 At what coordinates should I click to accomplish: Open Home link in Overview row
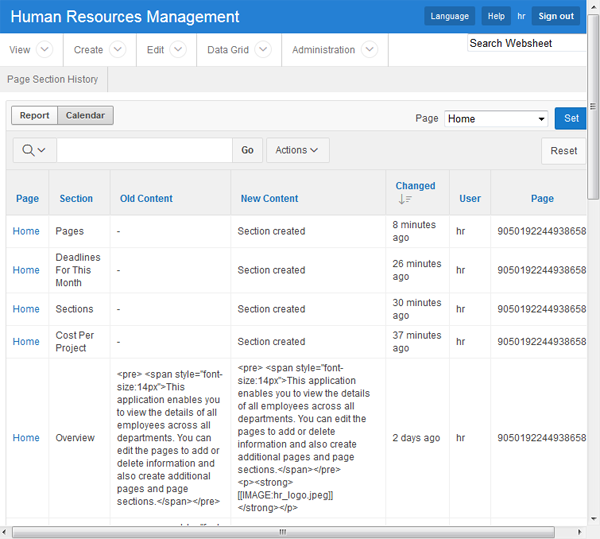coord(26,438)
